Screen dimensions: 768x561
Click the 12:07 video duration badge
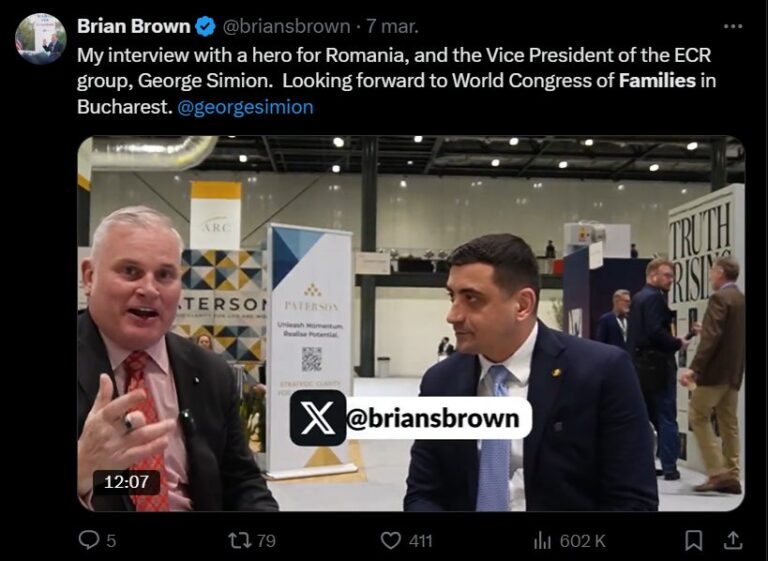click(x=126, y=482)
